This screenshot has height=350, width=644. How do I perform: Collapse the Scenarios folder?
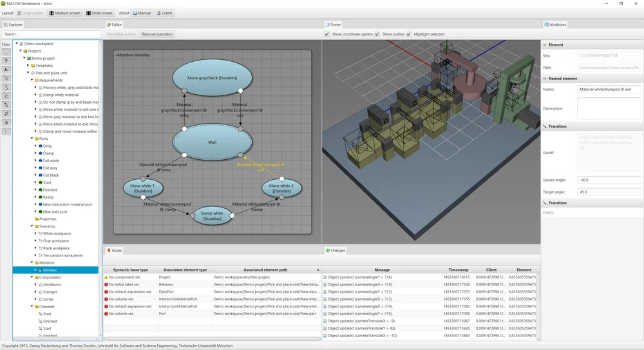32,226
